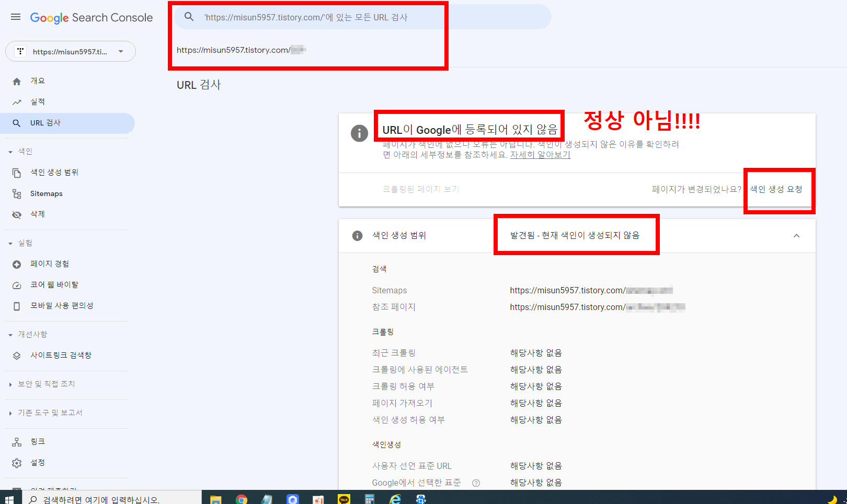The width and height of the screenshot is (847, 504).
Task: Click the settings gear icon for 설정
Action: coord(17,463)
